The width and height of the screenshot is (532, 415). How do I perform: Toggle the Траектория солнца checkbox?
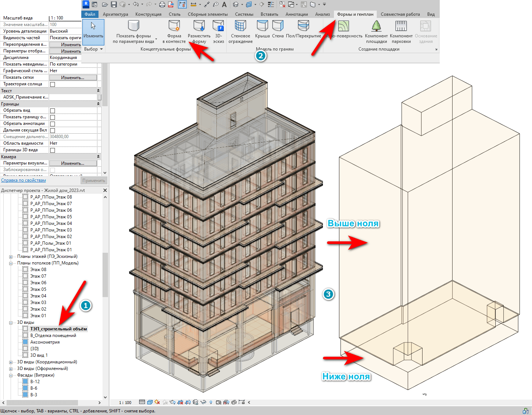(x=52, y=84)
